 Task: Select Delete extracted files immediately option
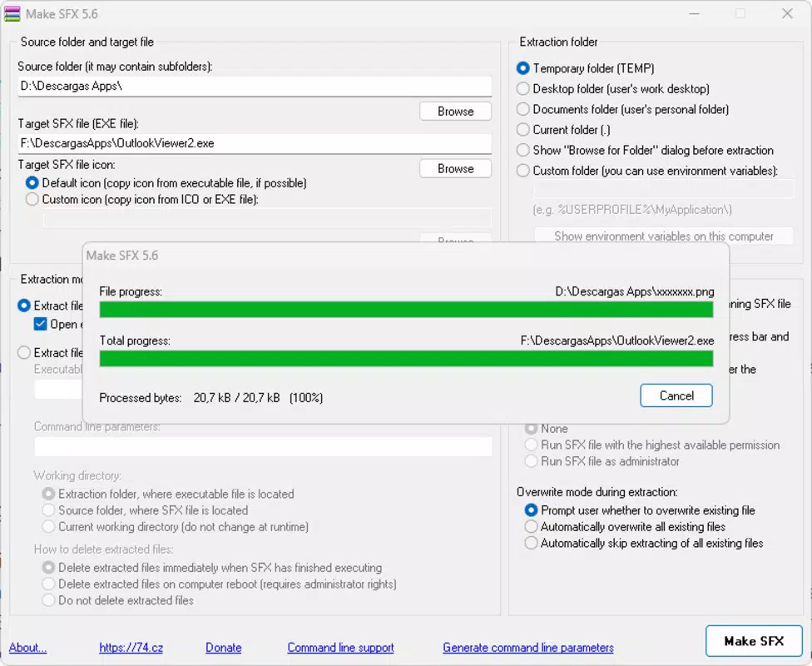point(212,568)
